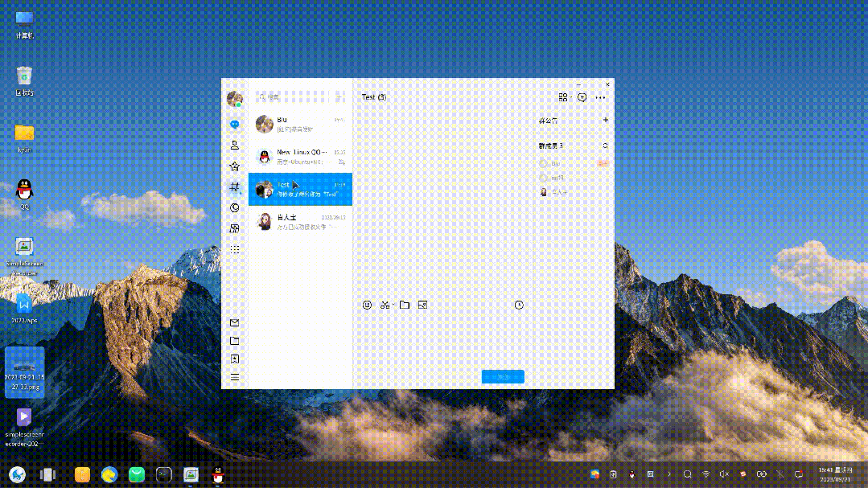Screen dimensions: 868x488
Task: Expand the screenshot options arrow beside scissors
Action: [x=393, y=306]
